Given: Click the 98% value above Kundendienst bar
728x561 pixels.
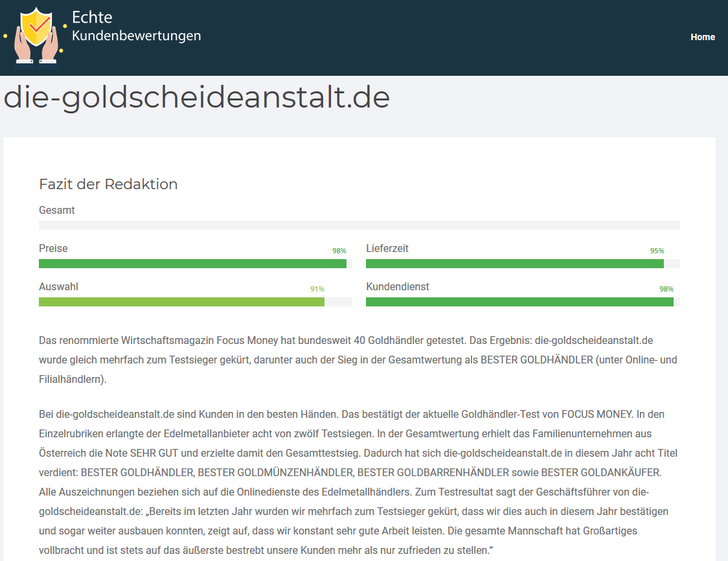Looking at the screenshot, I should (x=666, y=289).
